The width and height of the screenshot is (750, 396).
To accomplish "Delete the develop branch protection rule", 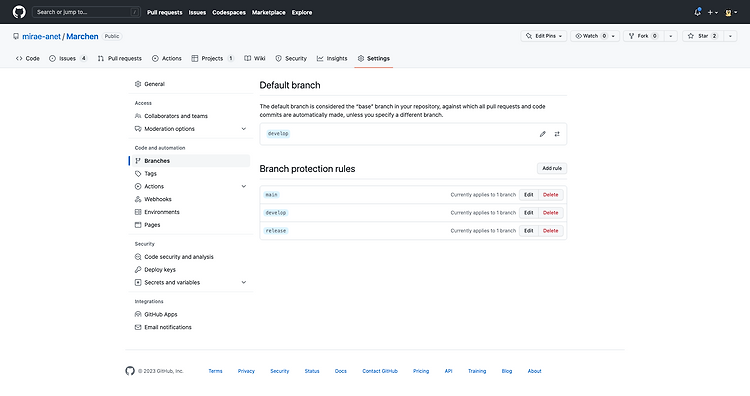I will (551, 213).
